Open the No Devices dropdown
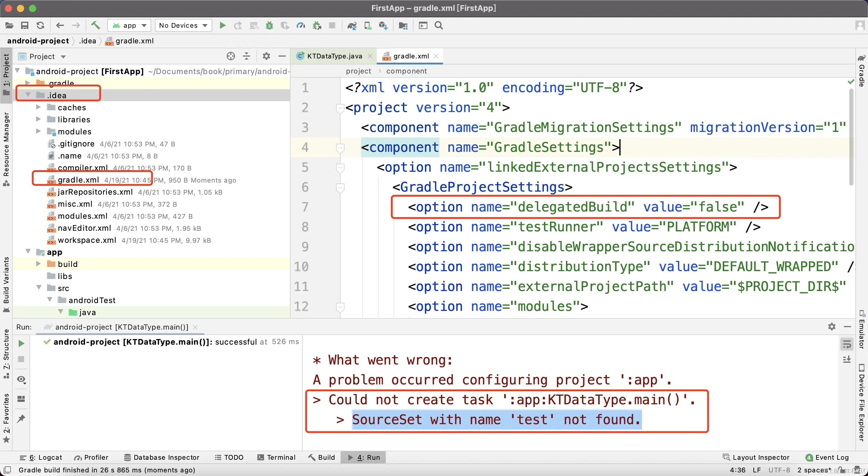 (183, 26)
